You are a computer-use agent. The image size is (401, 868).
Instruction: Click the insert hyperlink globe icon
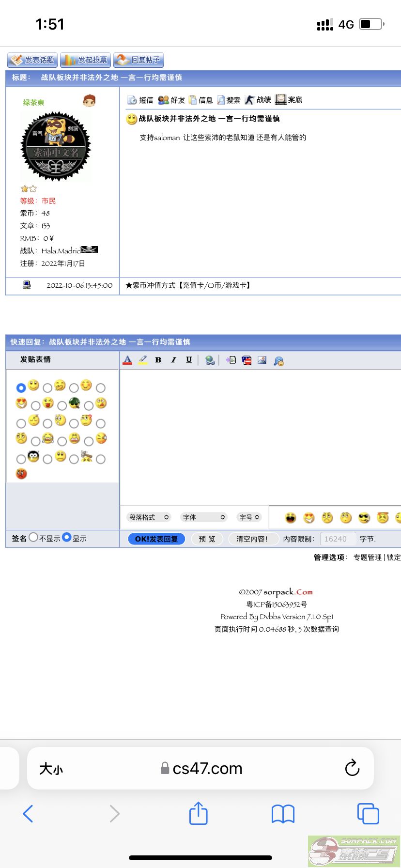click(x=210, y=360)
